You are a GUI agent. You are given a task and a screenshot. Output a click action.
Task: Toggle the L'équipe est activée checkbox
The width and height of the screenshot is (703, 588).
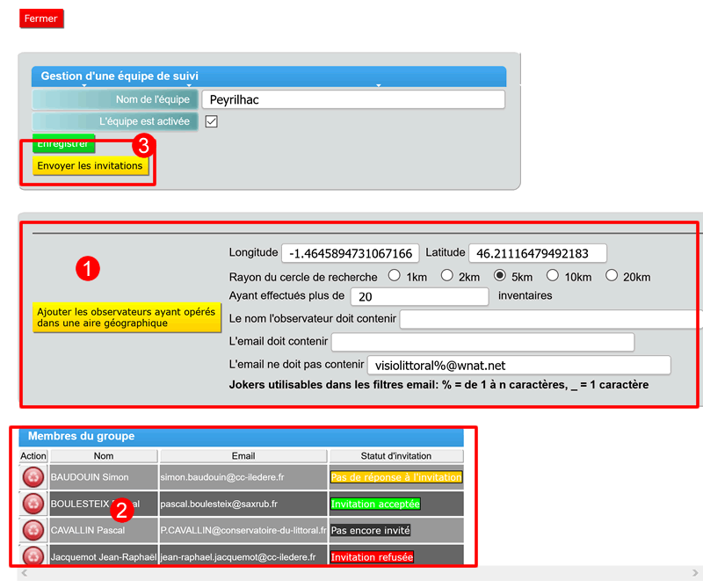click(211, 121)
